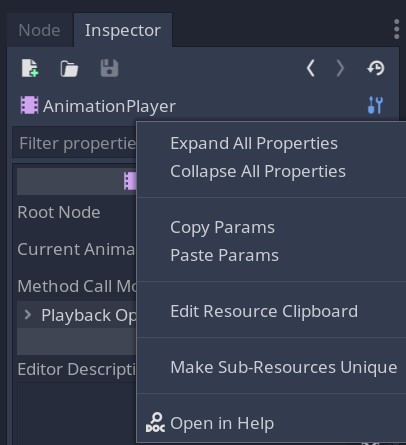This screenshot has height=445, width=406.
Task: Click Edit Resource Clipboard entry
Action: coord(264,312)
